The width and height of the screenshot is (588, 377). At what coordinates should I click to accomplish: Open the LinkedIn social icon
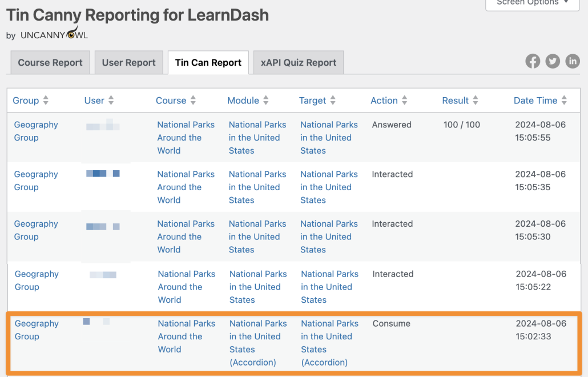[573, 61]
